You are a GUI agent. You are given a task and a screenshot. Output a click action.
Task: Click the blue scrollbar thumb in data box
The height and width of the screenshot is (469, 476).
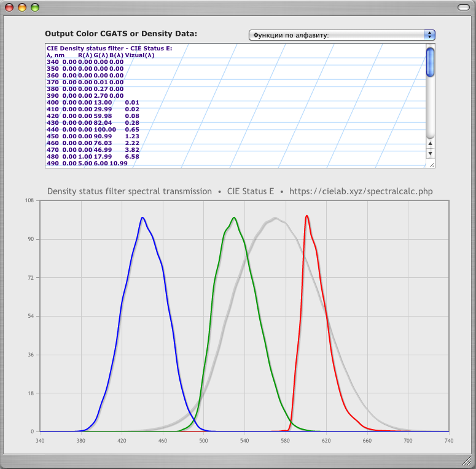pos(430,61)
